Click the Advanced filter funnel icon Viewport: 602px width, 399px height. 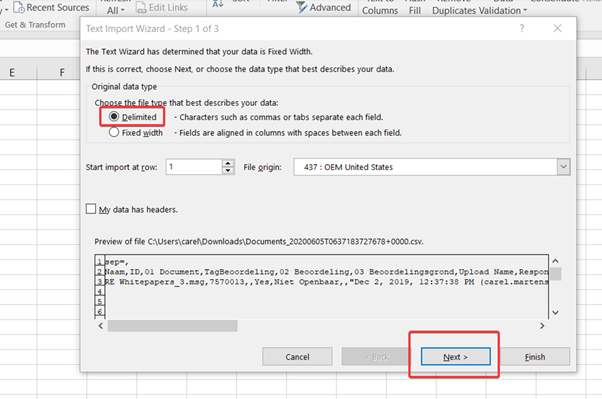tap(302, 7)
